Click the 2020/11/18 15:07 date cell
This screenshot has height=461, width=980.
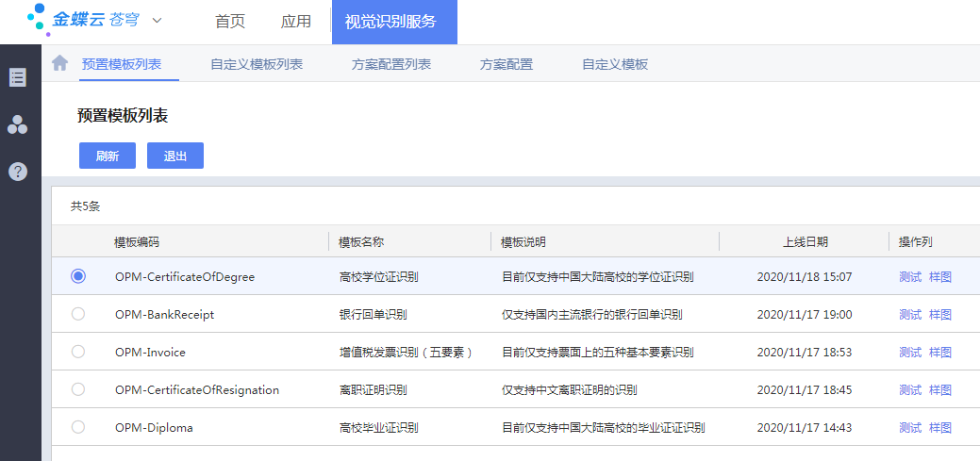(805, 277)
